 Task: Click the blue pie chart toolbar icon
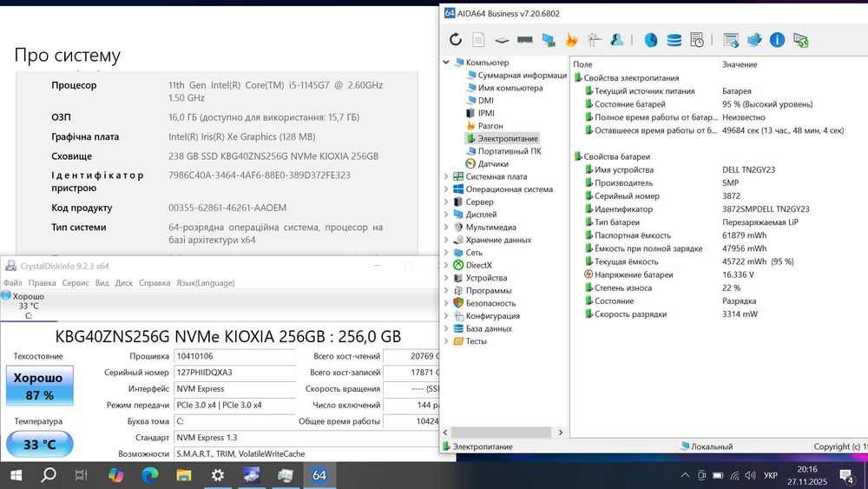[651, 40]
